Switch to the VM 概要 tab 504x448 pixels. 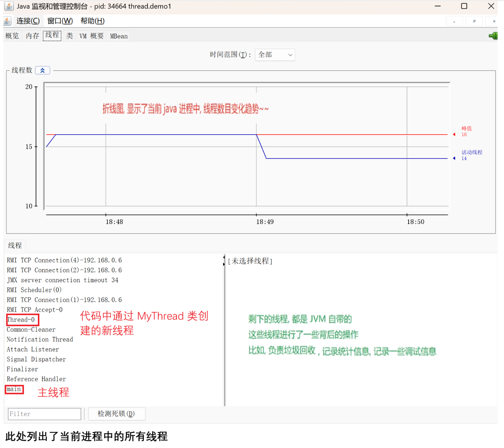[92, 36]
